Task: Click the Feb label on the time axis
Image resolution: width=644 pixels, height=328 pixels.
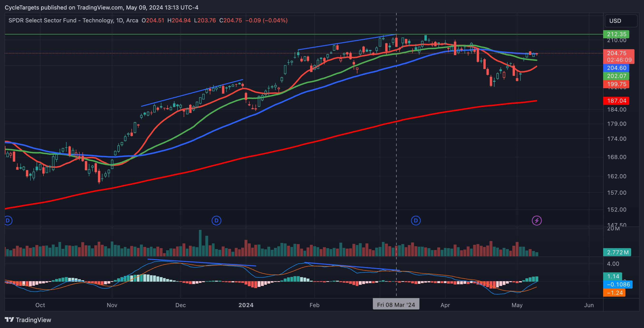Action: coord(314,305)
